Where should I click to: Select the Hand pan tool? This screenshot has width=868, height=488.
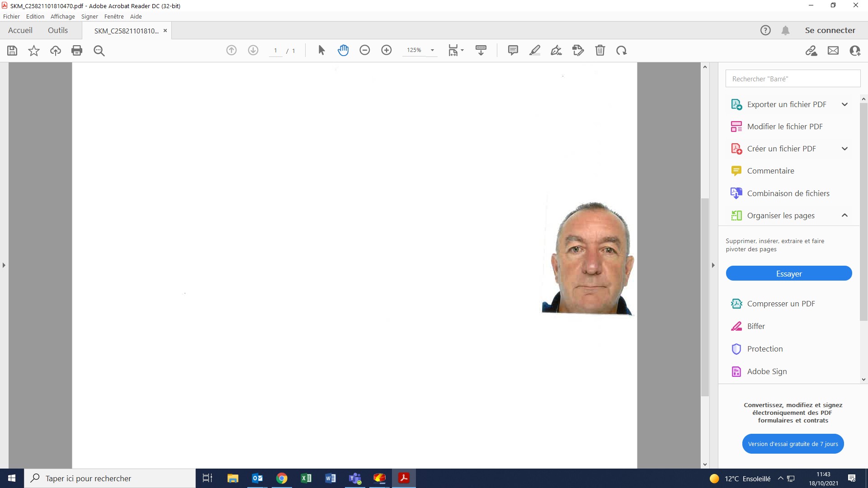pyautogui.click(x=343, y=50)
